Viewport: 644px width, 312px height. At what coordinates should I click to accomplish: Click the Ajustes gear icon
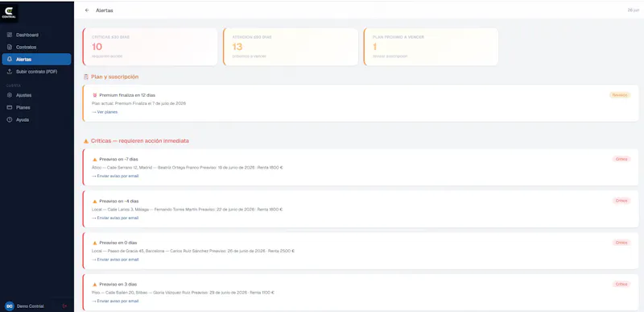coord(10,95)
